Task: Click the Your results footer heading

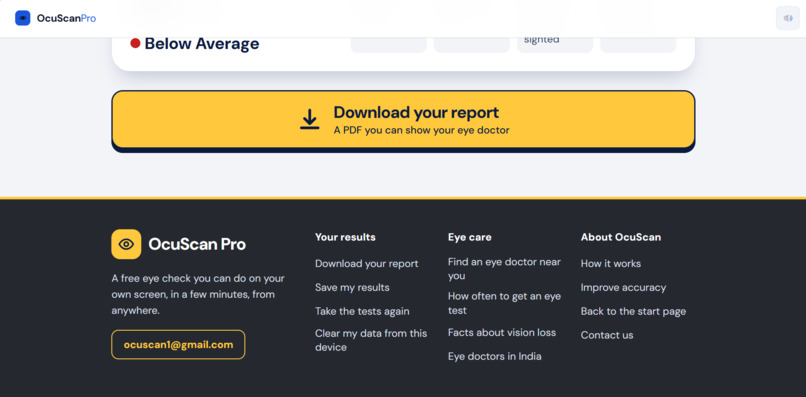Action: tap(345, 237)
